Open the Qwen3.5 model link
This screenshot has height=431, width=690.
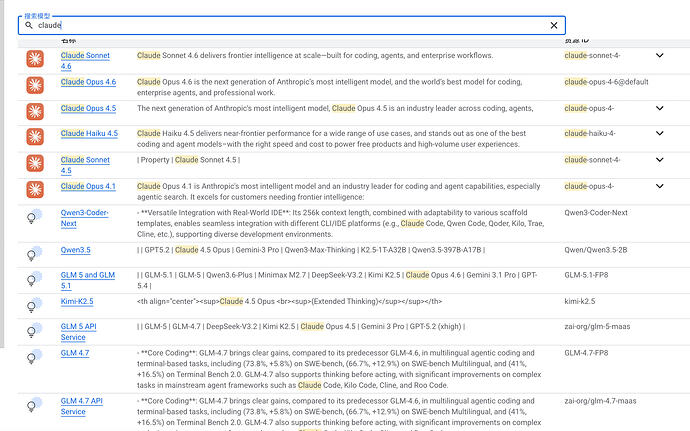click(x=75, y=250)
